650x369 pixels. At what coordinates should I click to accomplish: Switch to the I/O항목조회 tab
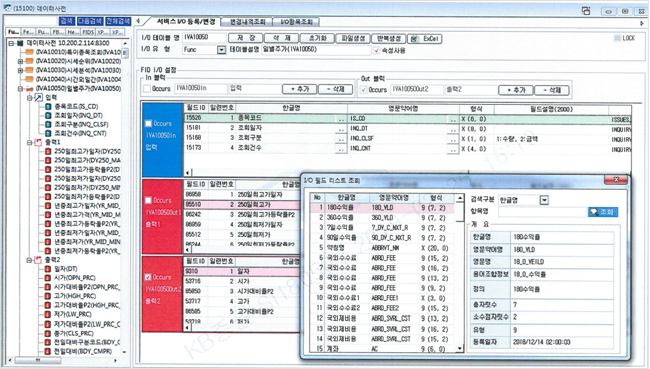296,22
